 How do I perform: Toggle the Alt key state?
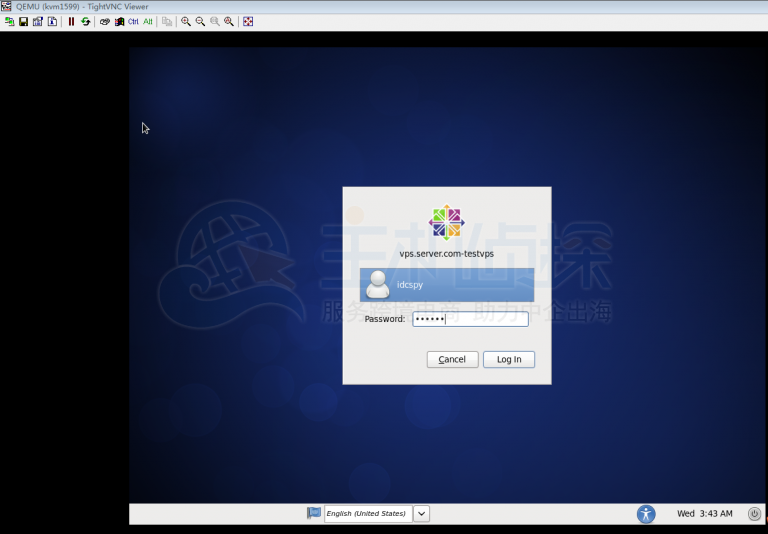pyautogui.click(x=148, y=21)
